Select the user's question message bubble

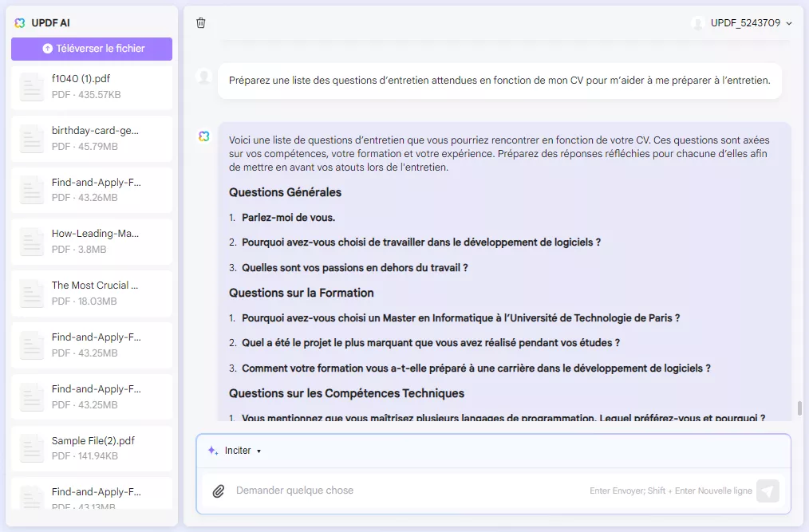click(x=499, y=80)
